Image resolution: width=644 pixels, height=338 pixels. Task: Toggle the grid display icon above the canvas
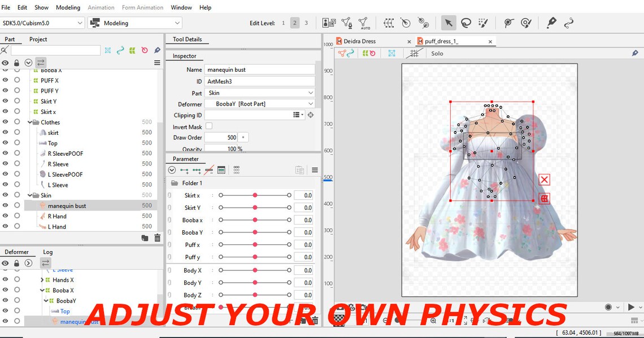point(415,52)
